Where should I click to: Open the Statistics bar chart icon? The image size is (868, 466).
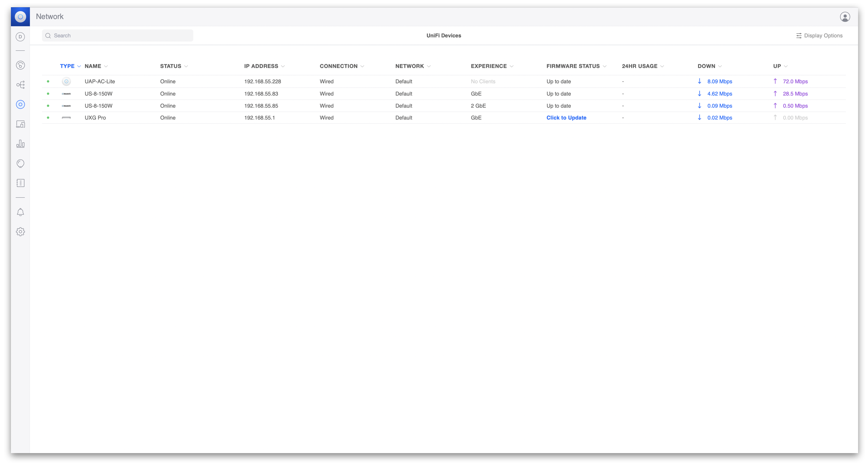coord(20,143)
